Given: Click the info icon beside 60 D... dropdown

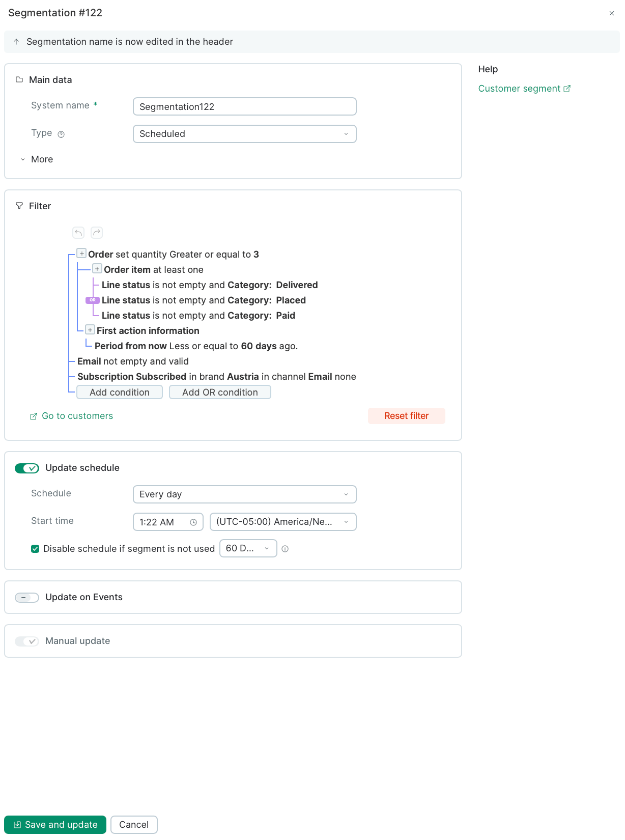Looking at the screenshot, I should [x=285, y=549].
